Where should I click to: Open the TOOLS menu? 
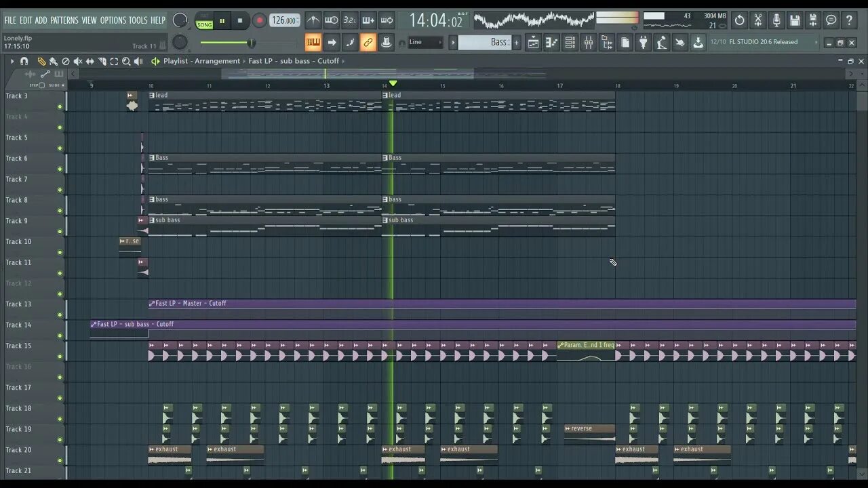click(x=138, y=20)
